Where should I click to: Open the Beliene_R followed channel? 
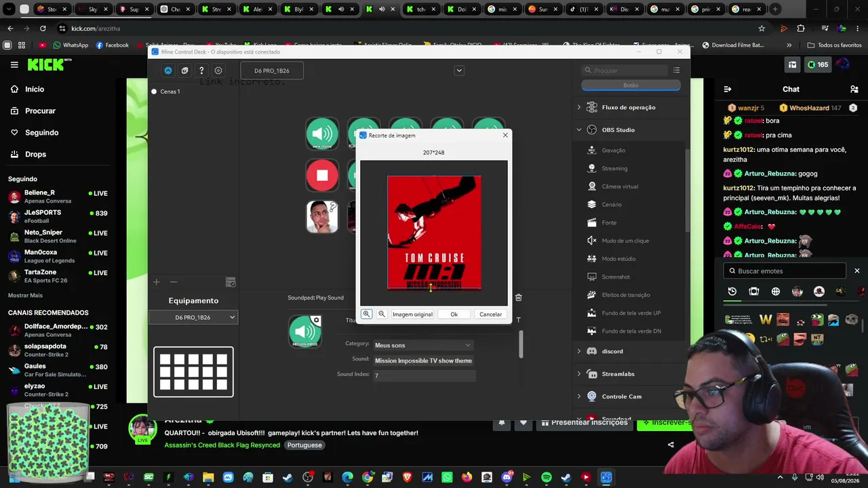(x=58, y=197)
